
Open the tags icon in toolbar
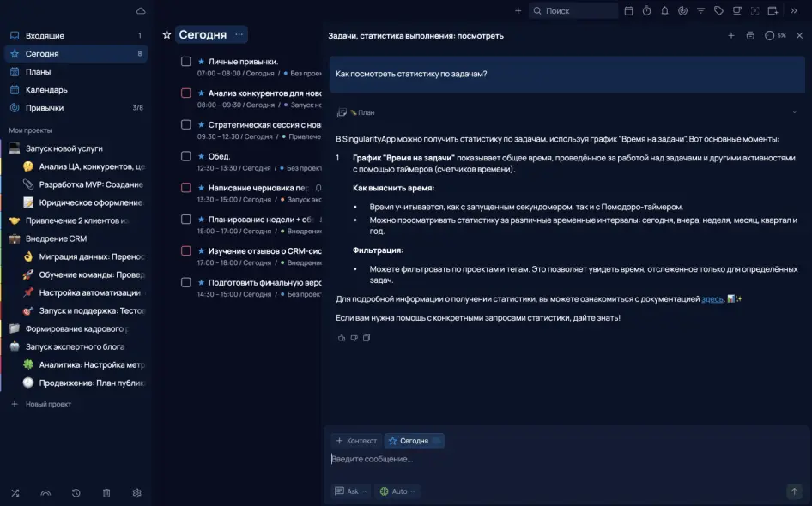click(x=718, y=11)
